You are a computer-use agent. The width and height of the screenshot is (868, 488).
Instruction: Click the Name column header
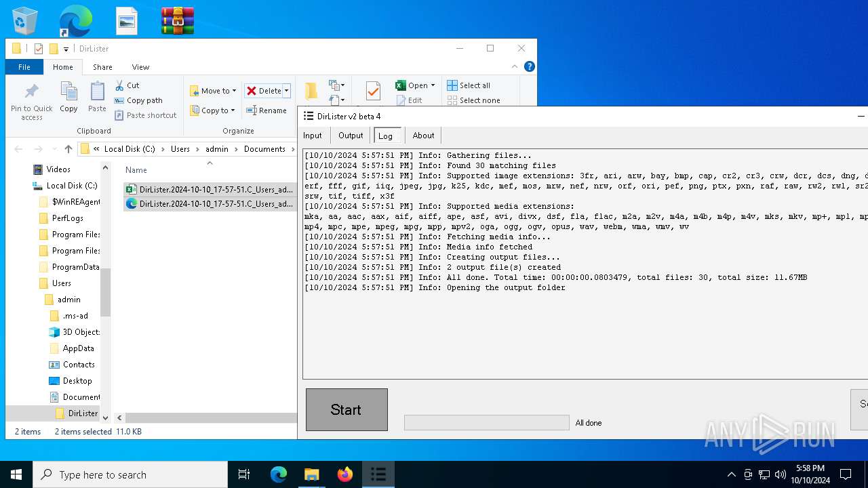(136, 170)
